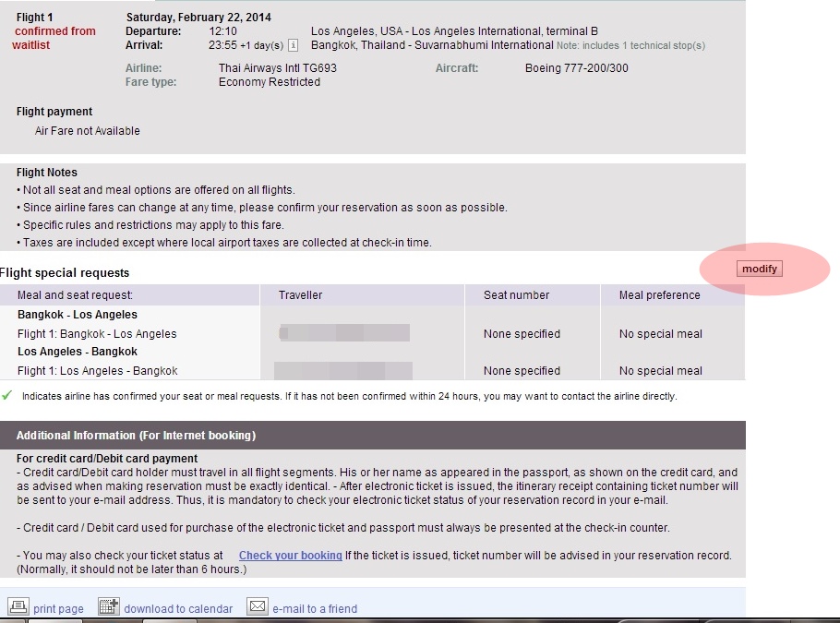Click the e-mail to a friend link

[x=315, y=609]
